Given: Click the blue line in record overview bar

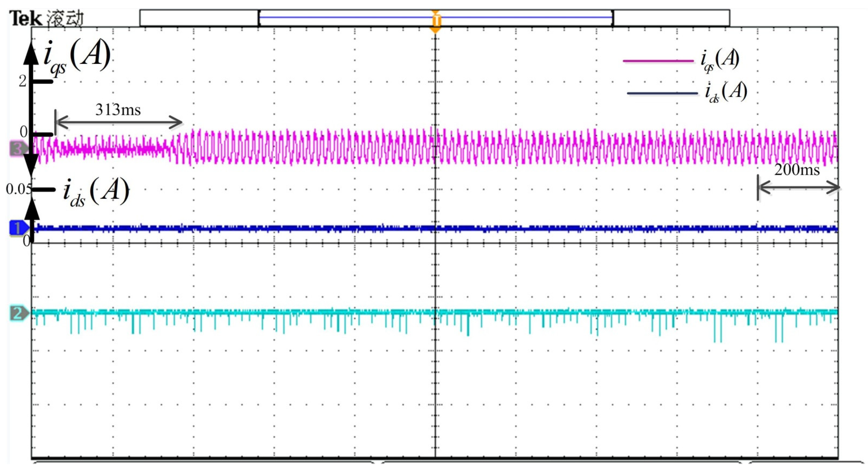Looking at the screenshot, I should pyautogui.click(x=347, y=17).
